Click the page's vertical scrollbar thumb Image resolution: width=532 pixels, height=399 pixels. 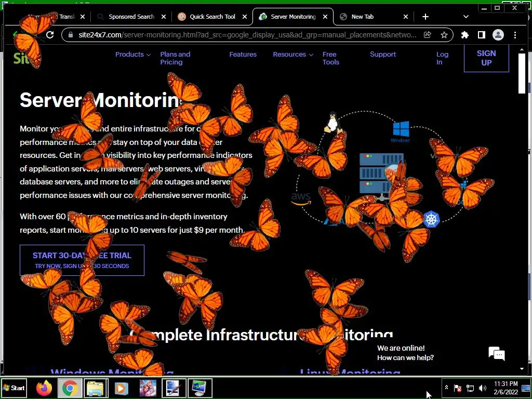point(522,73)
